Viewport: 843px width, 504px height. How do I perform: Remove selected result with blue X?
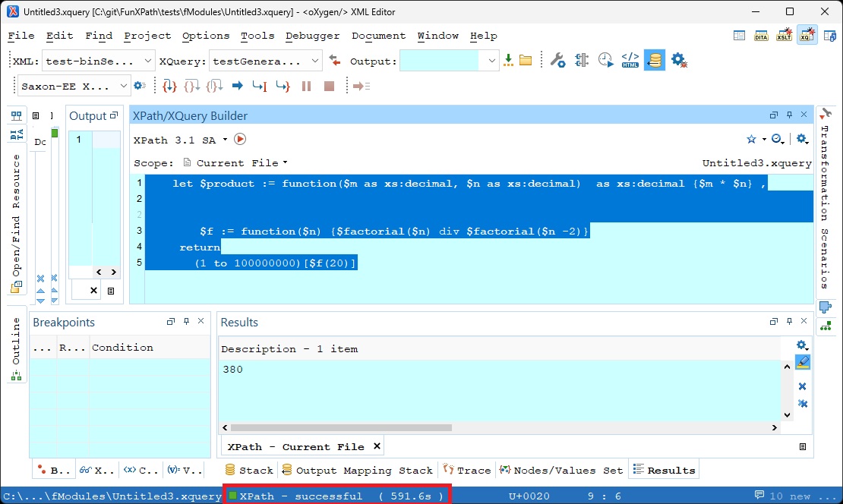point(802,386)
